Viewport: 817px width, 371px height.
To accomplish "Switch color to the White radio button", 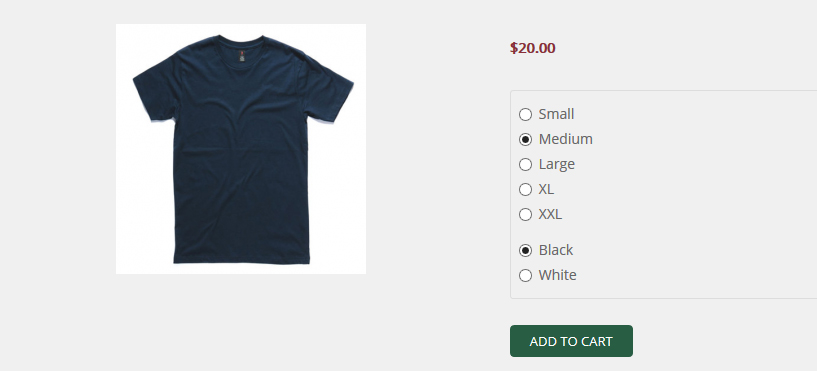I will 525,275.
